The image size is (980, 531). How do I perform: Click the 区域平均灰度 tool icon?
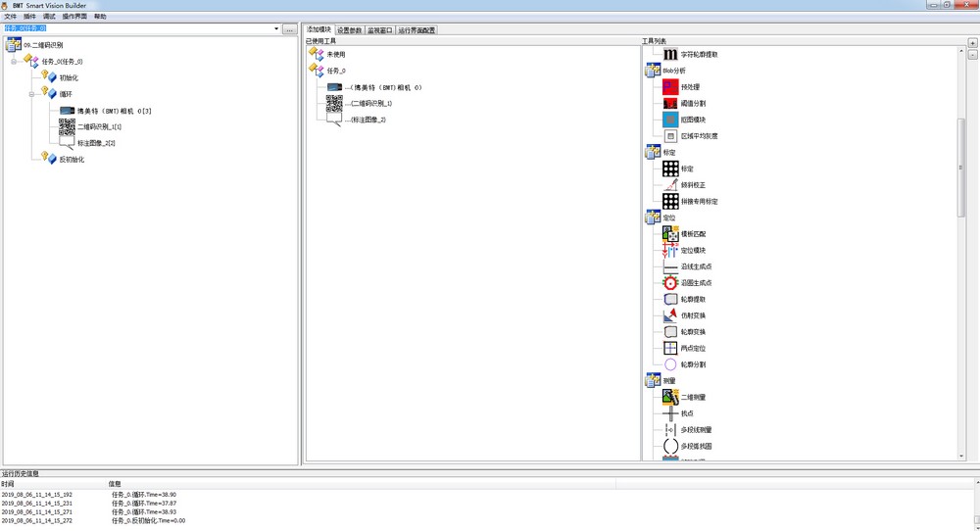(670, 135)
